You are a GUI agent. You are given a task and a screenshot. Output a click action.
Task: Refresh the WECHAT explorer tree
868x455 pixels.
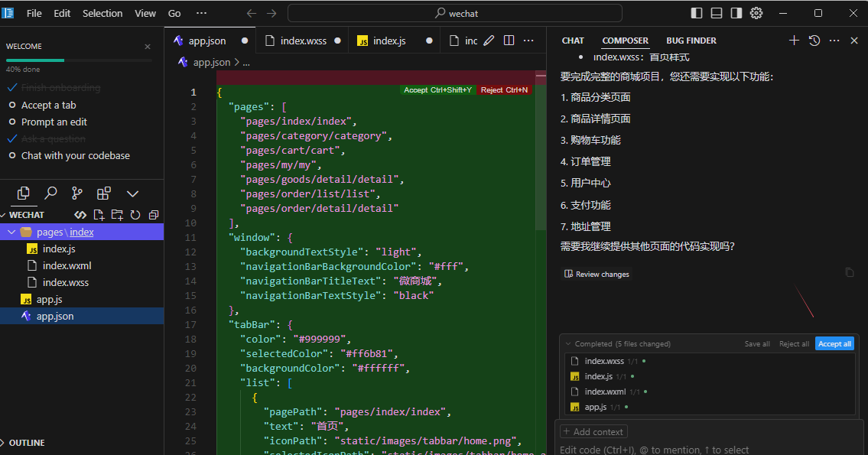coord(135,215)
